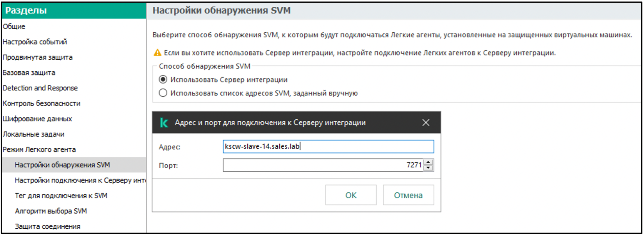
Task: Select the Режим Легкого агента section
Action: [x=39, y=150]
